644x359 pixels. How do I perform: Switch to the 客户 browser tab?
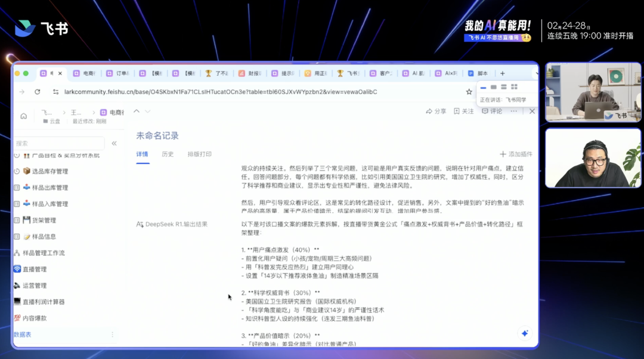[382, 73]
